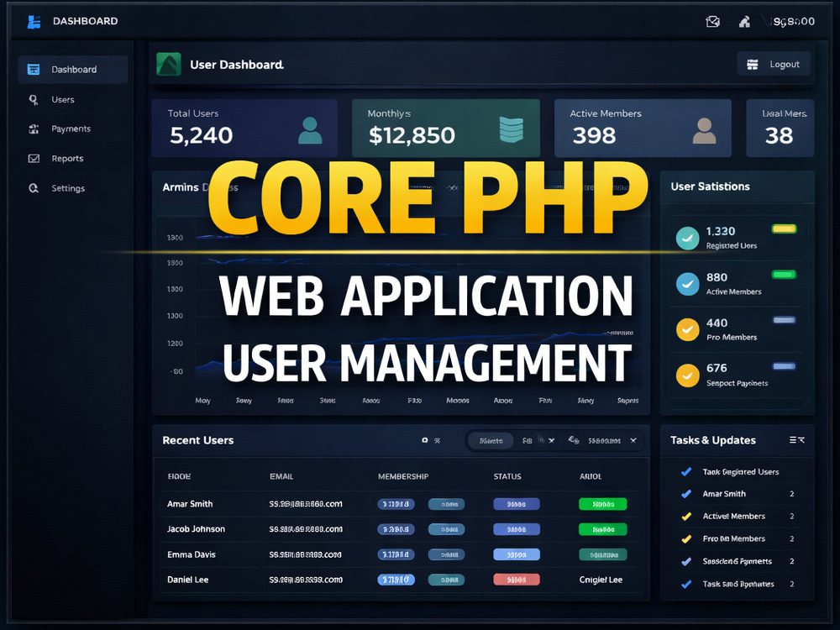Viewport: 840px width, 630px height.
Task: Toggle the check next to Task Registered Users
Action: pos(686,471)
